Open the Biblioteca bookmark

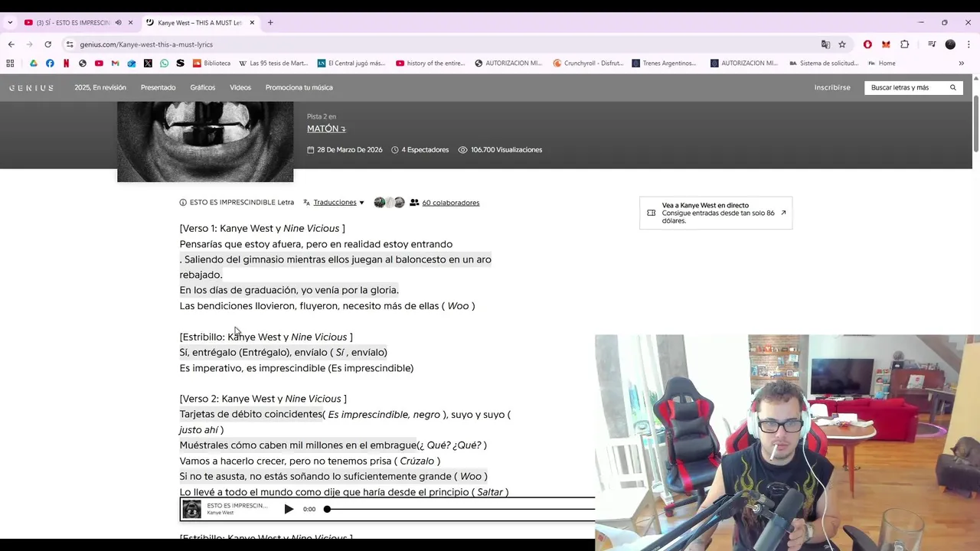point(212,64)
